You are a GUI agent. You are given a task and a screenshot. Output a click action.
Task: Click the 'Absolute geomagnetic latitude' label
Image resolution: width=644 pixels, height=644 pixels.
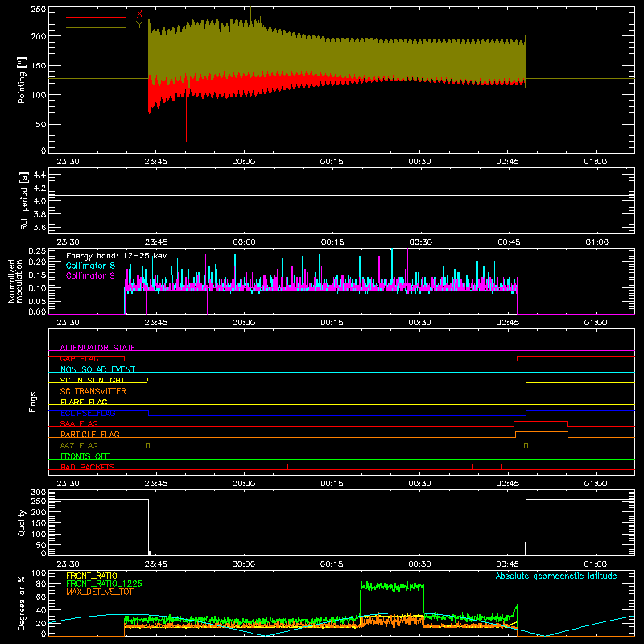pyautogui.click(x=556, y=576)
